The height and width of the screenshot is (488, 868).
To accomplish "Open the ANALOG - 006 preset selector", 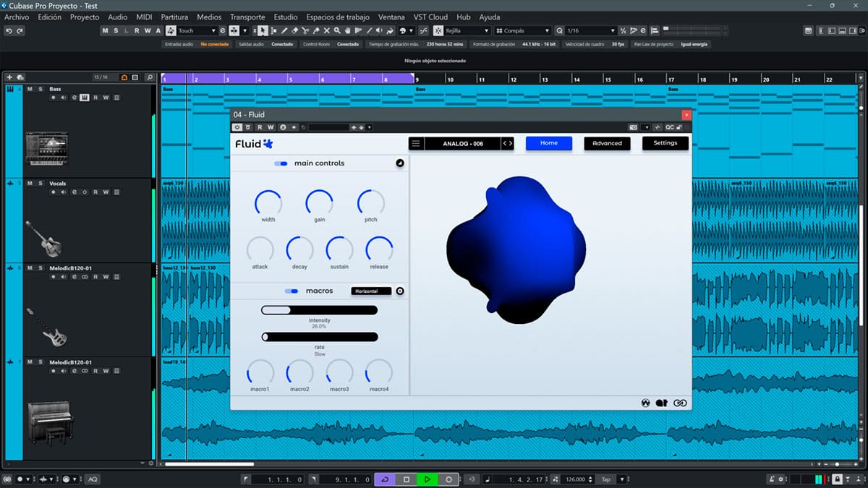I will pos(463,143).
